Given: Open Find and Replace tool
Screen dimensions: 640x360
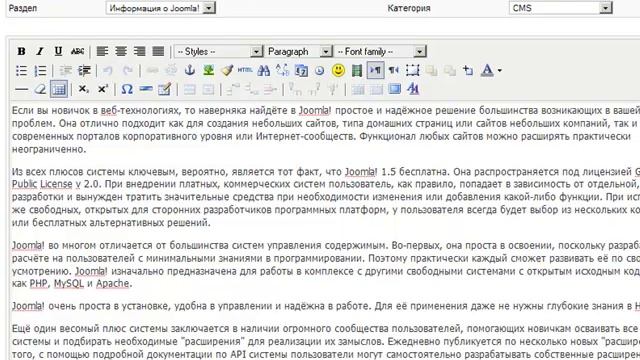Looking at the screenshot, I should [282, 71].
